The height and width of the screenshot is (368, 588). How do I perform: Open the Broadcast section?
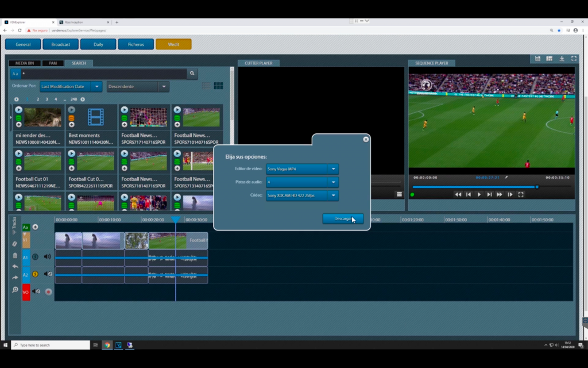(60, 44)
